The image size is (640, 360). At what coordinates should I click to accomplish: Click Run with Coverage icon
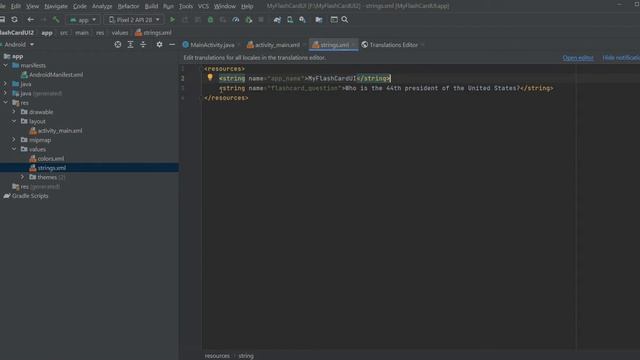pyautogui.click(x=223, y=20)
